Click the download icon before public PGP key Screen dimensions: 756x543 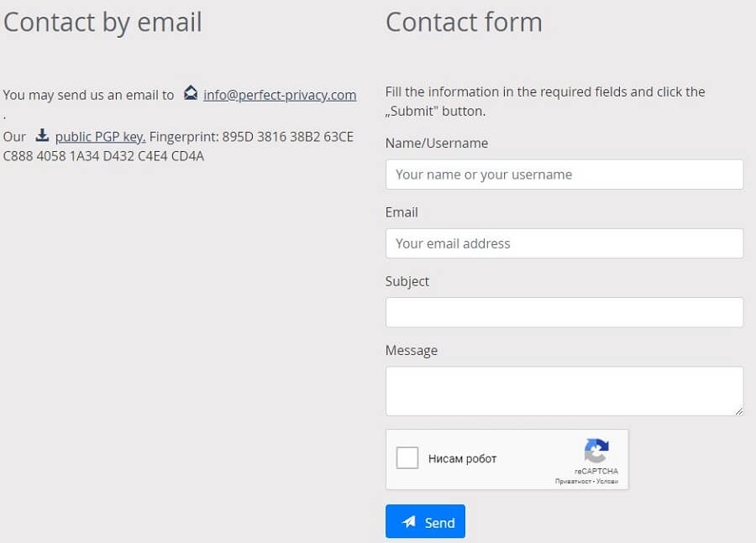pyautogui.click(x=43, y=135)
